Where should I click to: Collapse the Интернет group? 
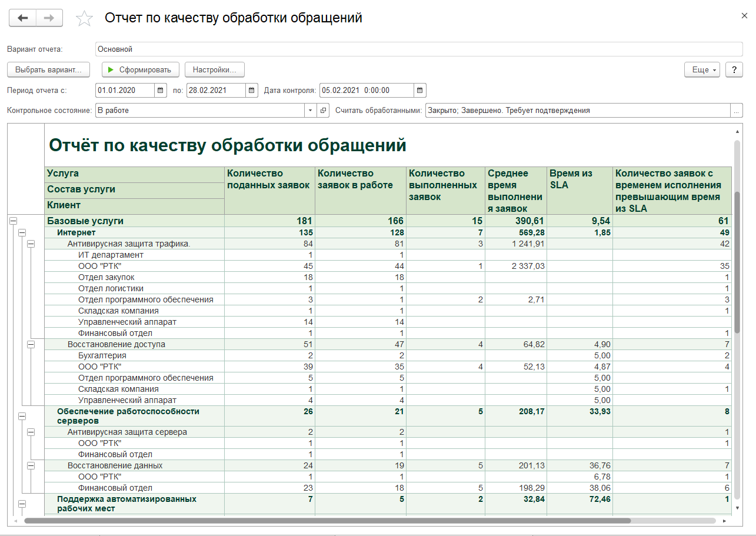coord(22,232)
